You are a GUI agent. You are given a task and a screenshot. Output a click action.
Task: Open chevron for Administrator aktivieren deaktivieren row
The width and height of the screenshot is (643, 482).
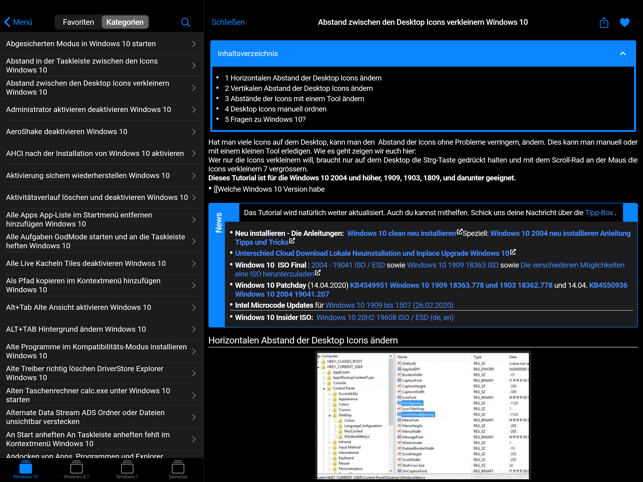[194, 110]
